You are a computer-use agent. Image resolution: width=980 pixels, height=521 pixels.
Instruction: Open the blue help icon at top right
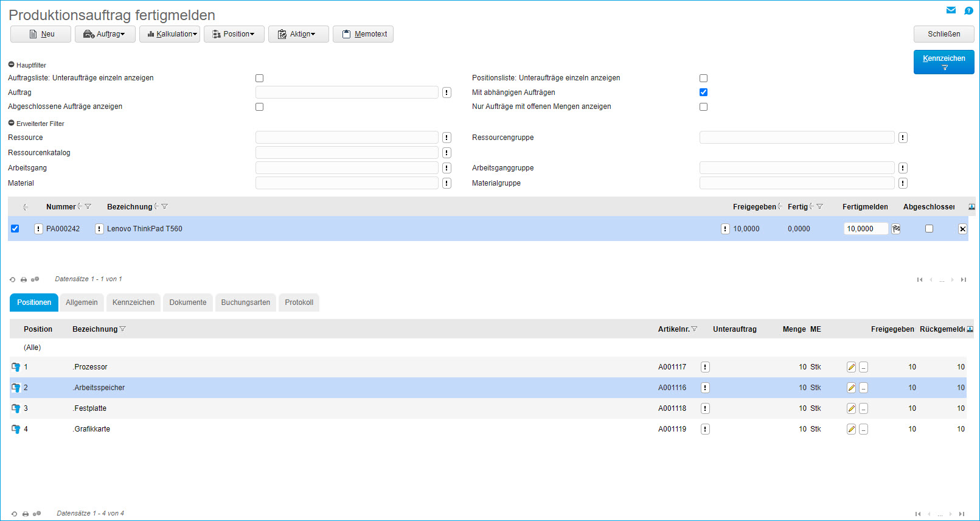coord(968,10)
